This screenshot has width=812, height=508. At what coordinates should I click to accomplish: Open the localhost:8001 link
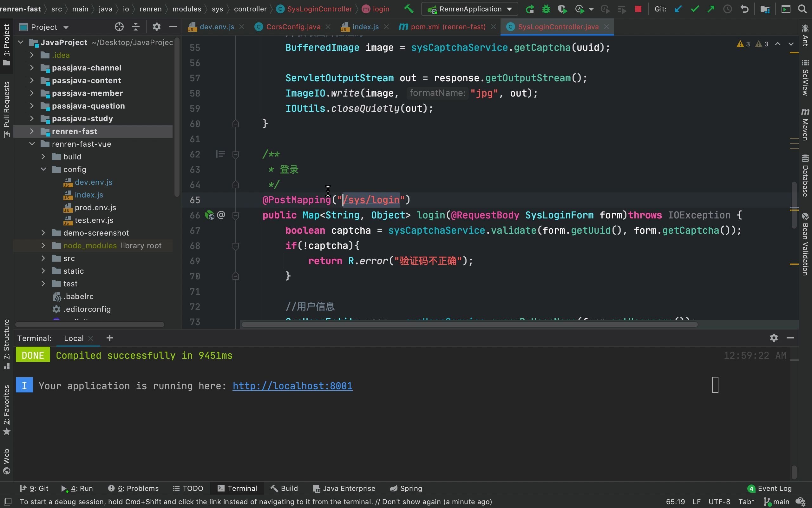click(x=292, y=386)
